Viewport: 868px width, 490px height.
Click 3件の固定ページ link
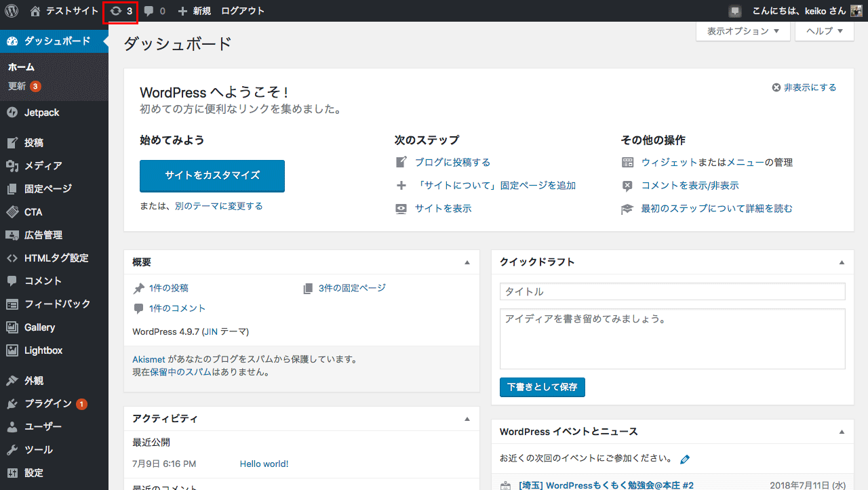pos(352,288)
